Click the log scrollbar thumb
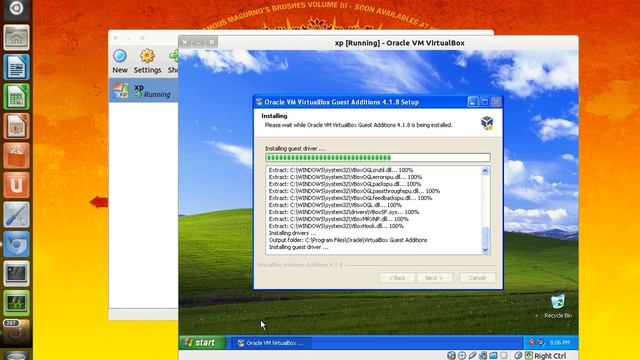The image size is (640, 360). (x=485, y=236)
